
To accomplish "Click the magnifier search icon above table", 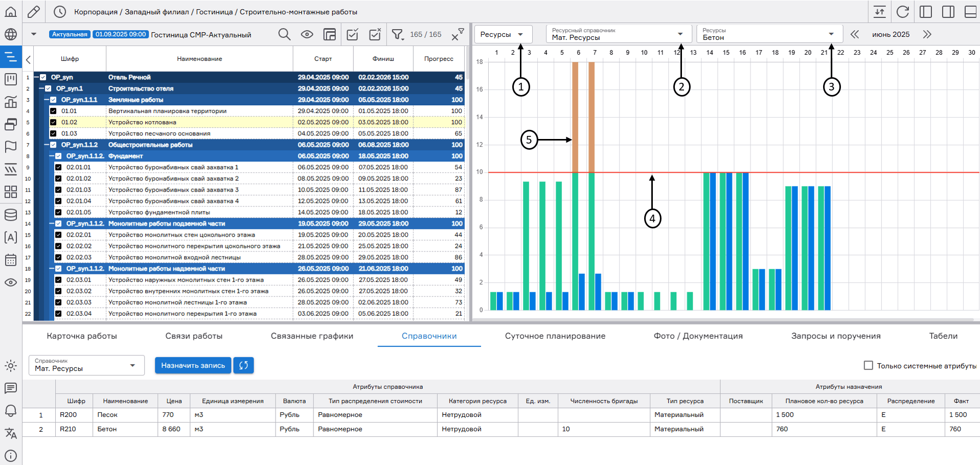I will point(284,34).
